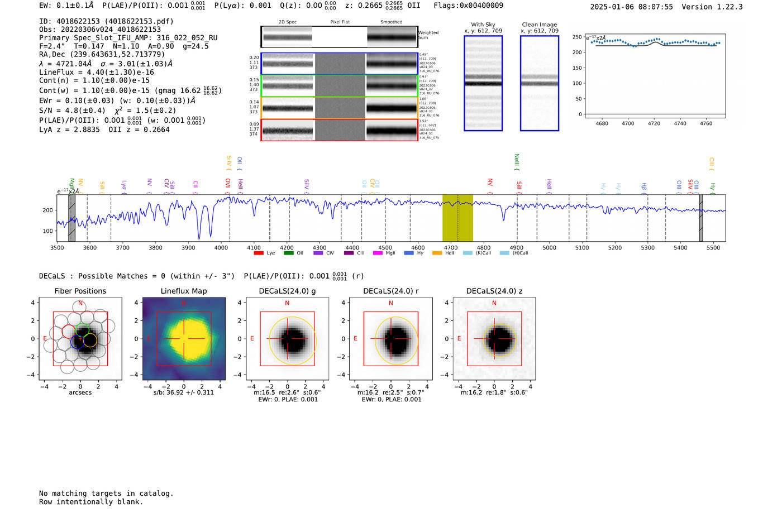Viewport: 782px width, 532px height.
Task: Click the Flags:0x00400009 text
Action: click(468, 5)
